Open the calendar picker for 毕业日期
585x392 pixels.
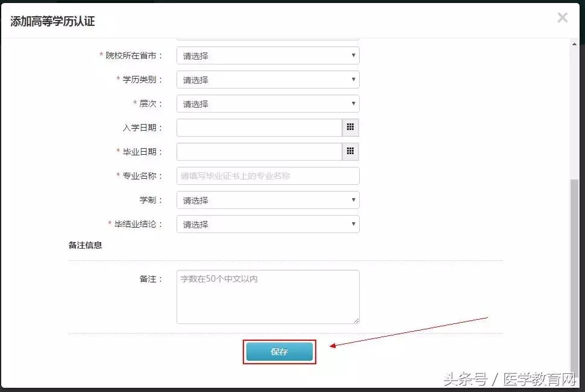pos(351,151)
